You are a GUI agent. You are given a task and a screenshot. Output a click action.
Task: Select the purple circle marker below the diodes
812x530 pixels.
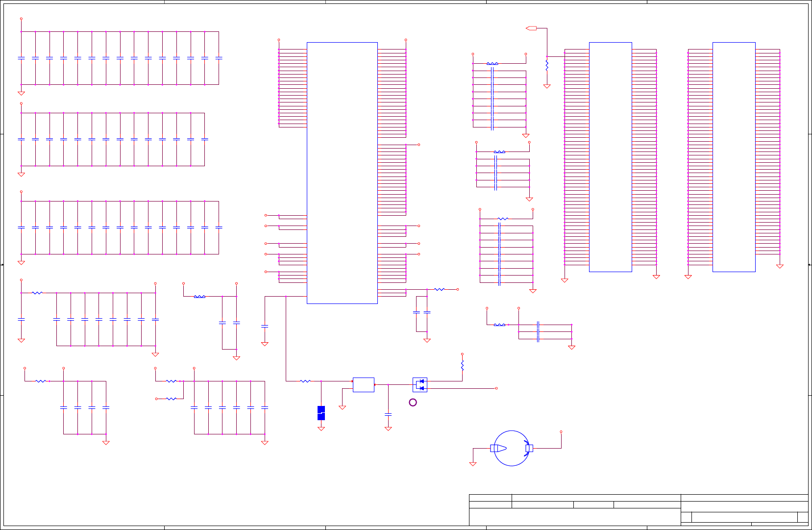[413, 403]
